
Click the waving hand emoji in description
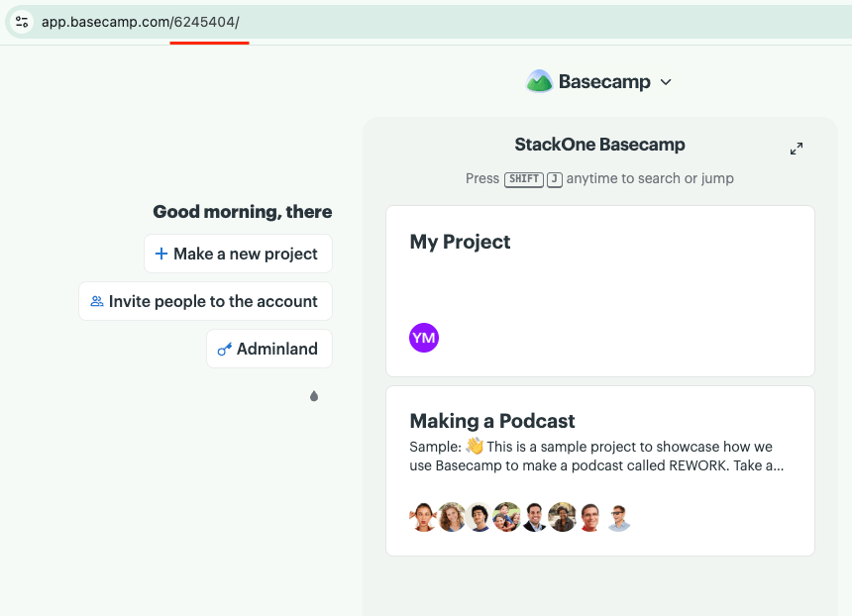click(x=475, y=446)
